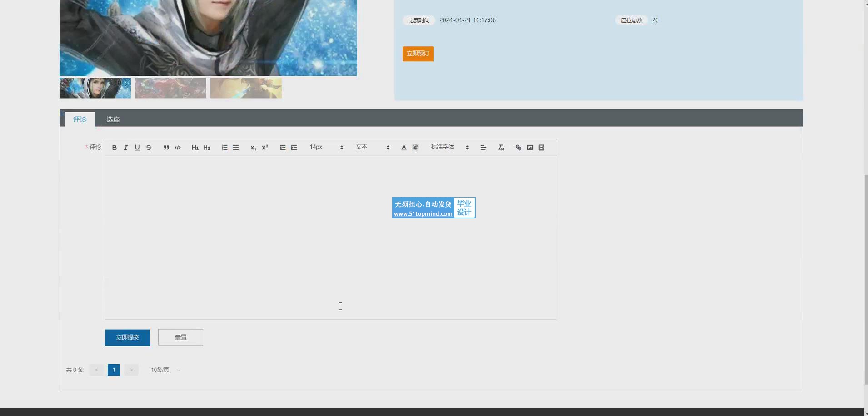868x416 pixels.
Task: Insert a hyperlink into the comment
Action: pyautogui.click(x=519, y=148)
